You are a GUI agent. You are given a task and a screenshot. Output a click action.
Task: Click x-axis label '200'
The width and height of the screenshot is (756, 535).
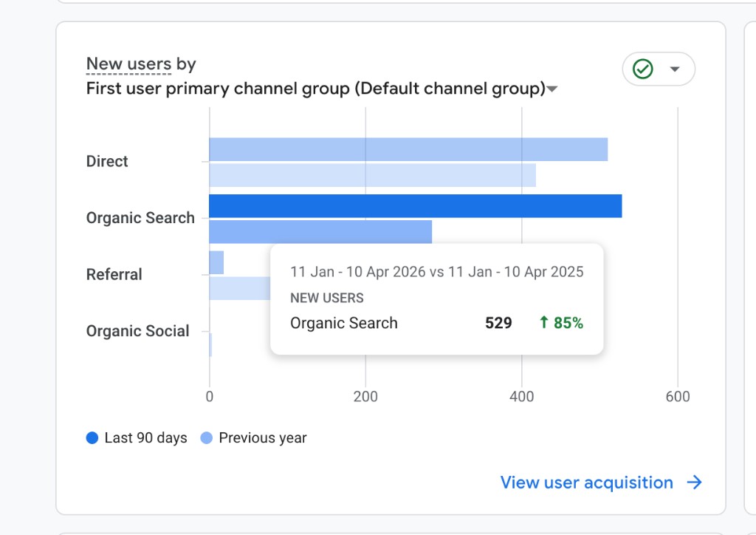pyautogui.click(x=365, y=397)
